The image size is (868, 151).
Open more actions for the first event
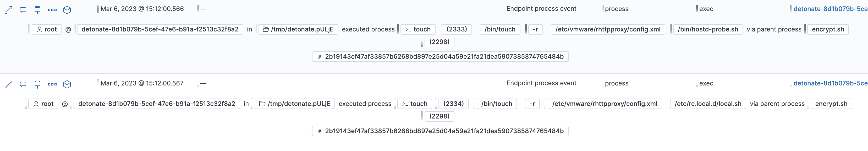pos(52,10)
